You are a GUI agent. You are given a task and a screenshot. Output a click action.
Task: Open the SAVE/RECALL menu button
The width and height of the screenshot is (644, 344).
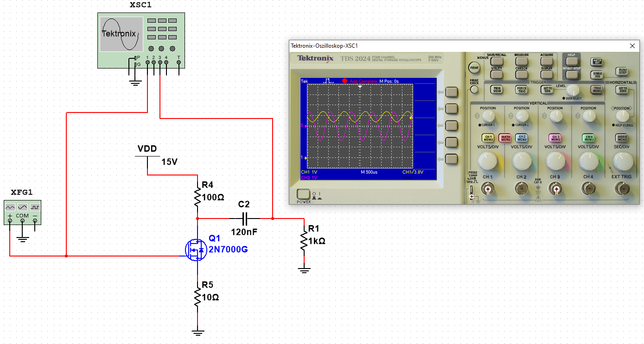pos(497,61)
